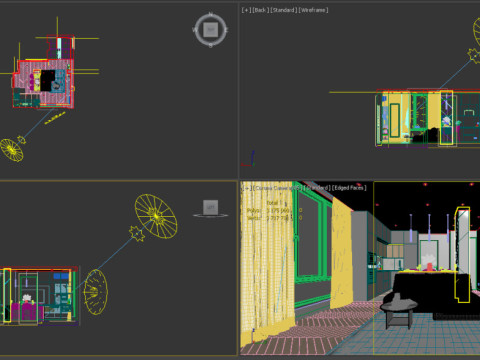Open the [Corona Camera005] viewport label menu
The height and width of the screenshot is (360, 480).
[x=277, y=188]
